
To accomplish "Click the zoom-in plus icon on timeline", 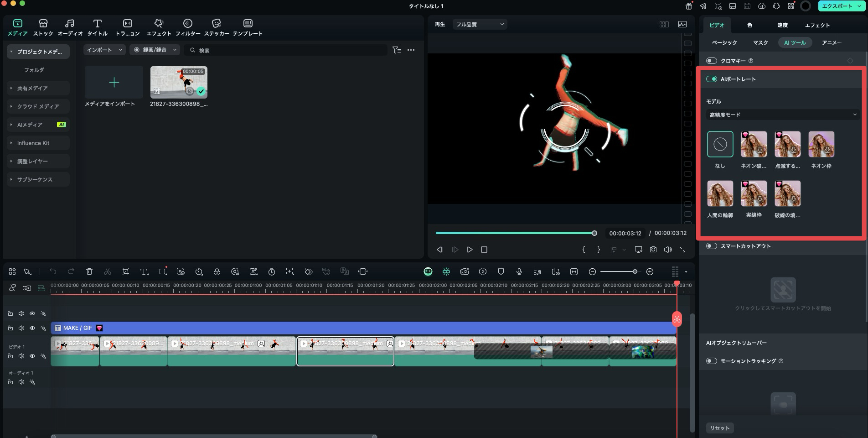I will tap(650, 271).
